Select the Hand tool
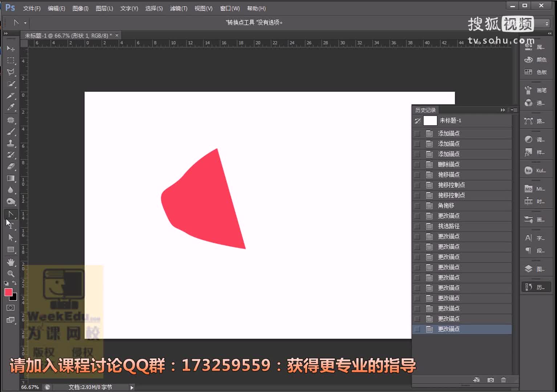 coord(11,262)
